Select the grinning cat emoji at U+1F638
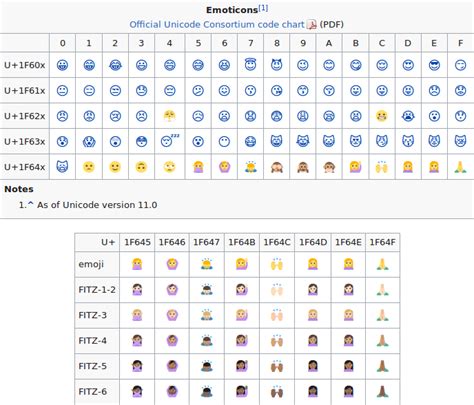This screenshot has width=474, height=405. 276,141
